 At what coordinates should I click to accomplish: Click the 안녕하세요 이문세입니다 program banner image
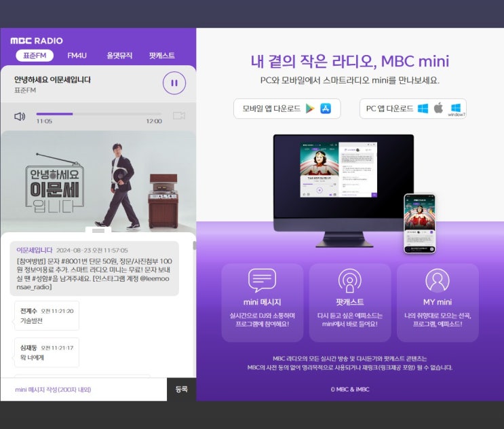tap(98, 181)
